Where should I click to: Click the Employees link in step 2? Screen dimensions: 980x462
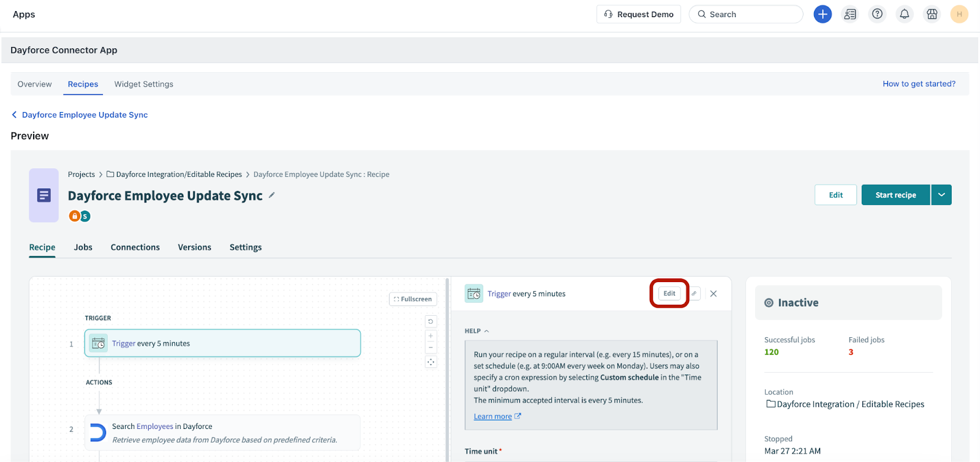pyautogui.click(x=155, y=427)
